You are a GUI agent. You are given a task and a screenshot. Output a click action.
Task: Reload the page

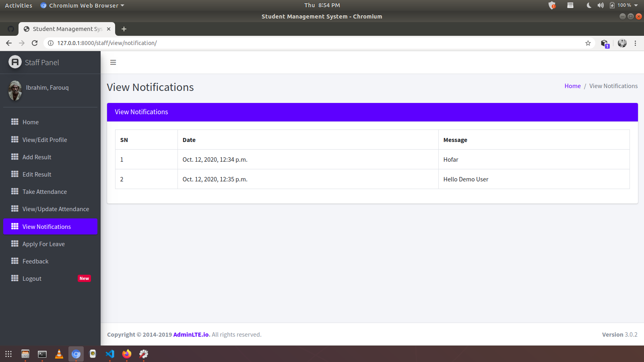click(35, 43)
